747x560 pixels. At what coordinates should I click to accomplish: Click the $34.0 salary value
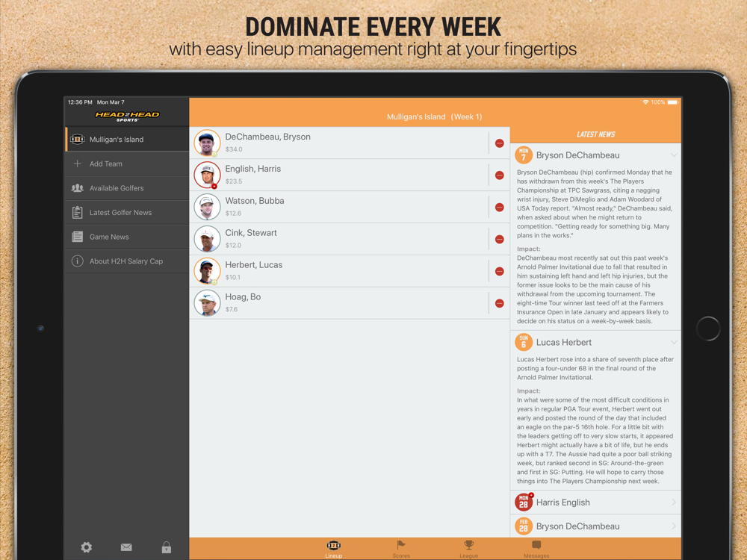point(234,149)
